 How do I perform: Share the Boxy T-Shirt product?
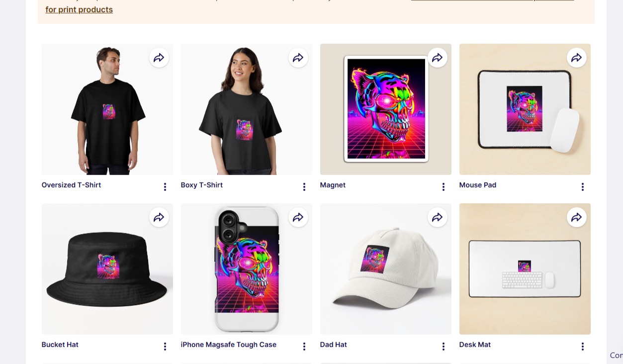tap(298, 58)
